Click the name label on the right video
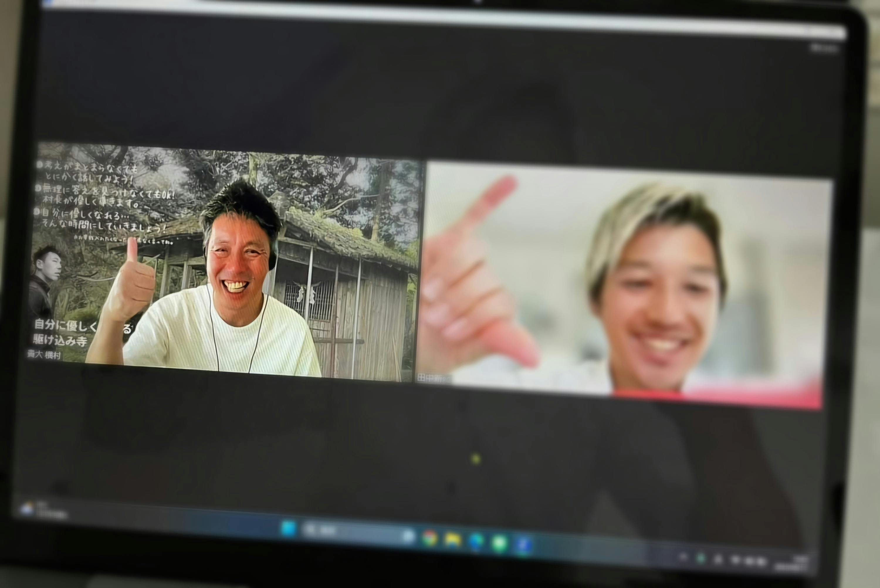The height and width of the screenshot is (588, 880). (x=435, y=378)
